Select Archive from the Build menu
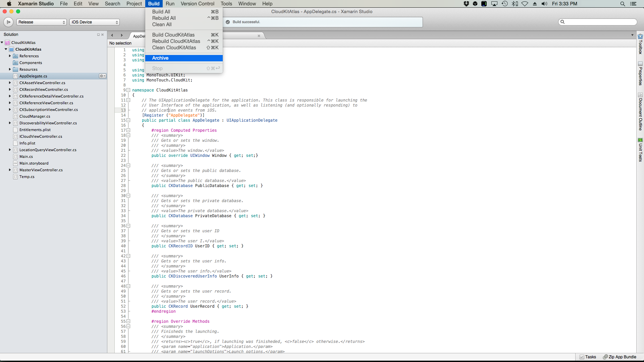 click(160, 58)
